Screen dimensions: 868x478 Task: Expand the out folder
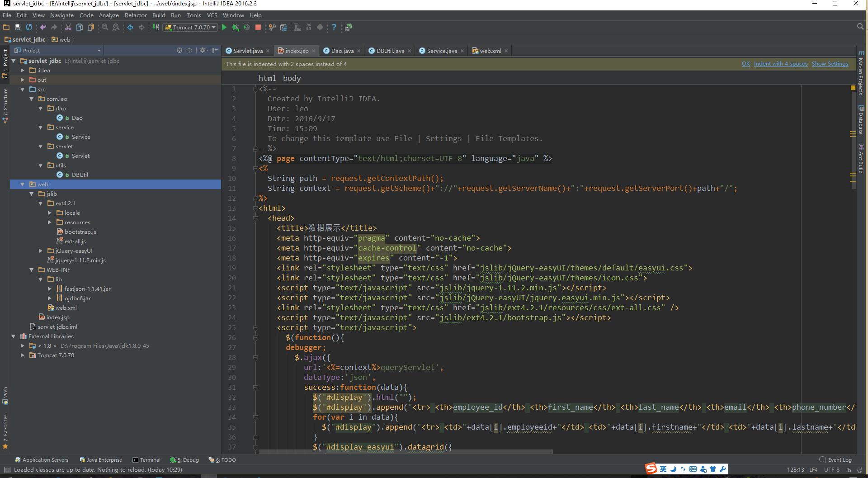click(23, 80)
